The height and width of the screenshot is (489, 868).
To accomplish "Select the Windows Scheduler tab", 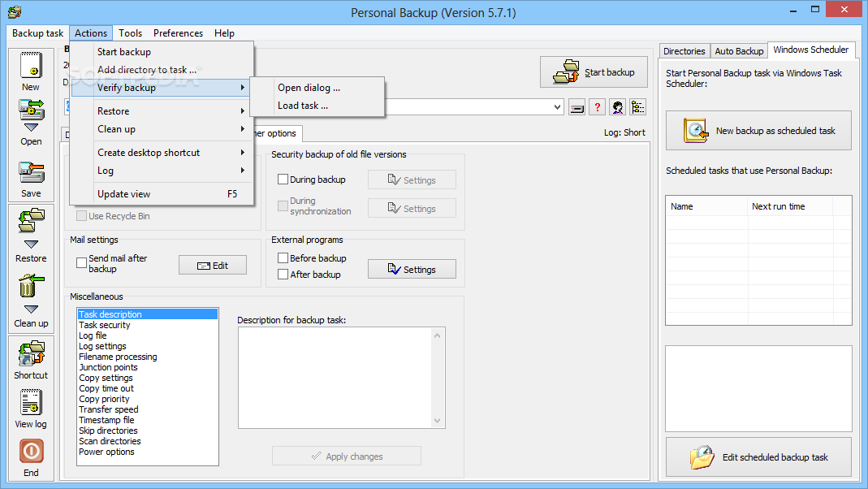I will tap(810, 50).
